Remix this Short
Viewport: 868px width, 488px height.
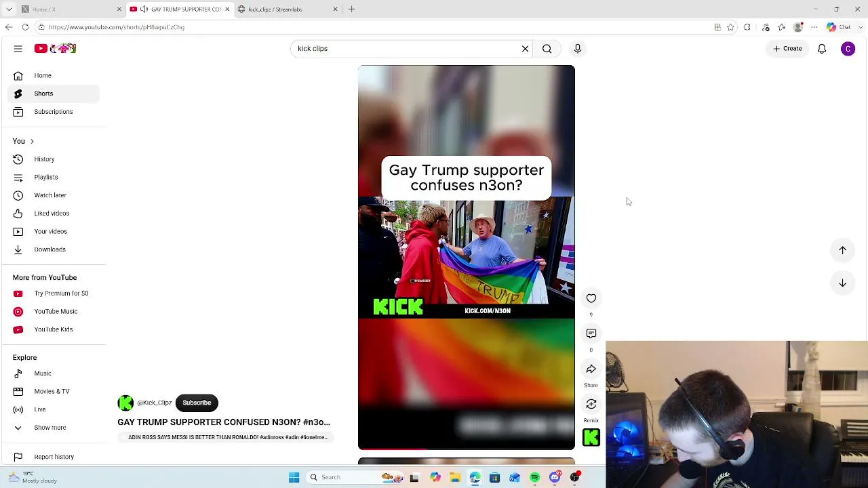(591, 404)
